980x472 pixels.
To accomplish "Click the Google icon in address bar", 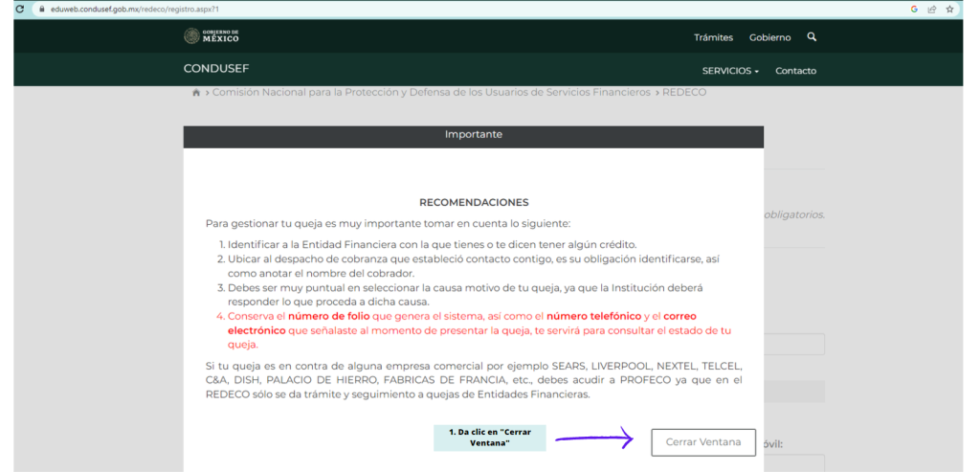I will (914, 9).
